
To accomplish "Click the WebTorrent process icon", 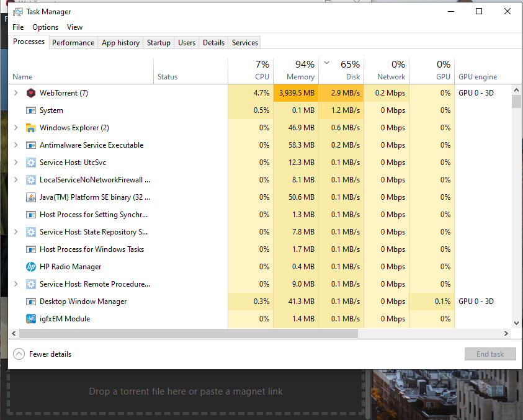I will point(30,93).
